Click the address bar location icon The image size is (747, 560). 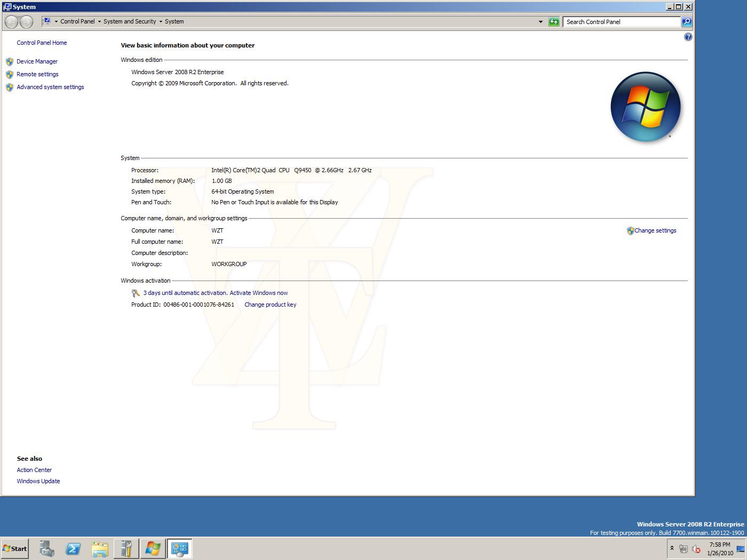tap(47, 21)
